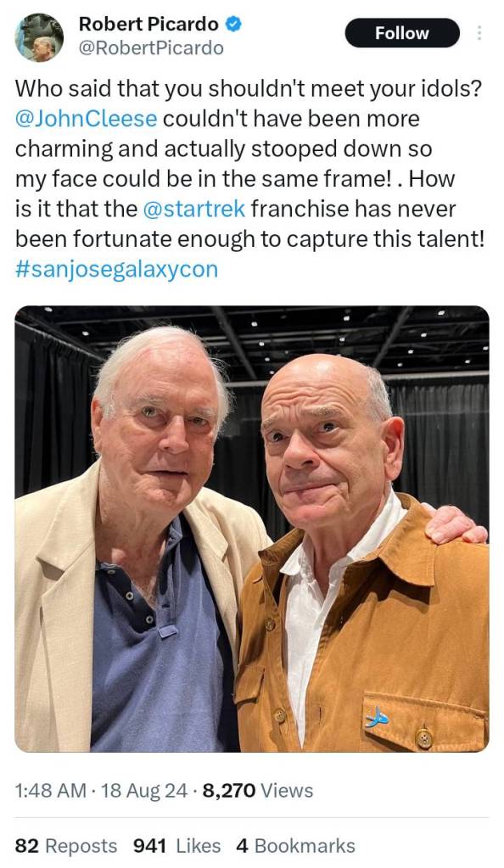Image resolution: width=504 pixels, height=868 pixels.
Task: Show the 4 Bookmarks count
Action: (295, 846)
